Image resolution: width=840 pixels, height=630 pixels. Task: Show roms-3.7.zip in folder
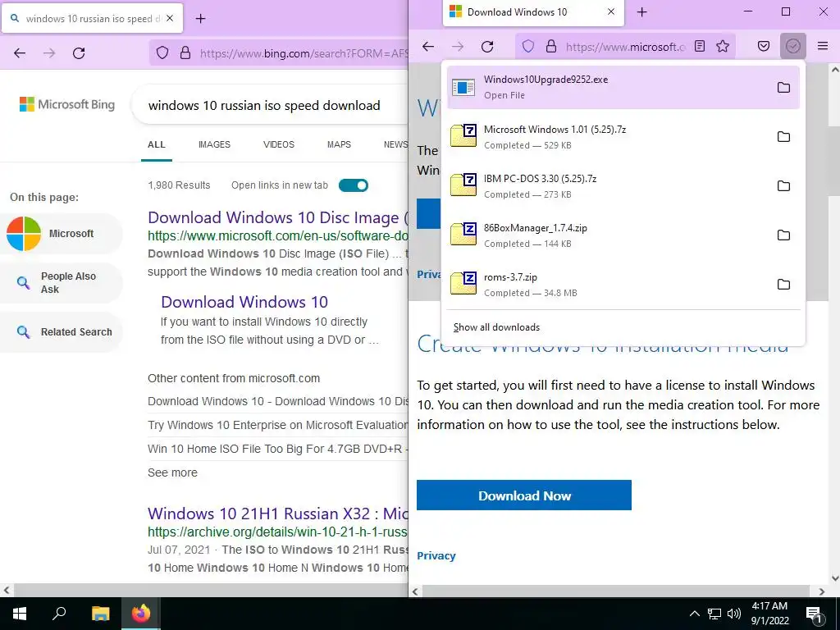pos(783,285)
